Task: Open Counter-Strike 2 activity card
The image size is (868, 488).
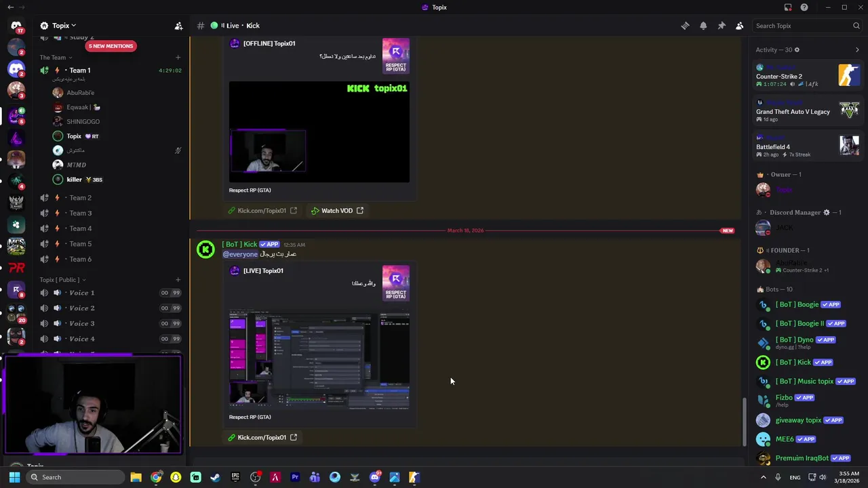Action: tap(808, 75)
